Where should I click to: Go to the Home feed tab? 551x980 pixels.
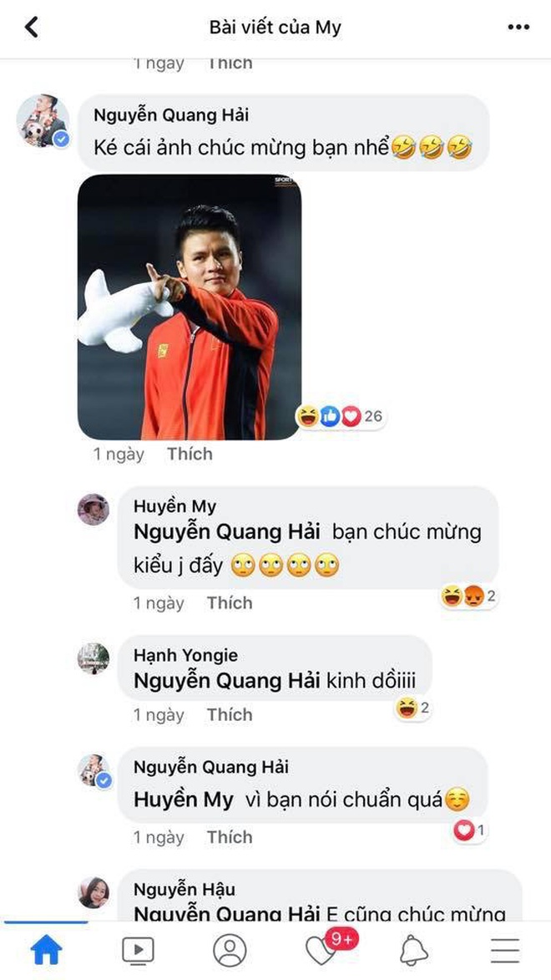(x=46, y=950)
